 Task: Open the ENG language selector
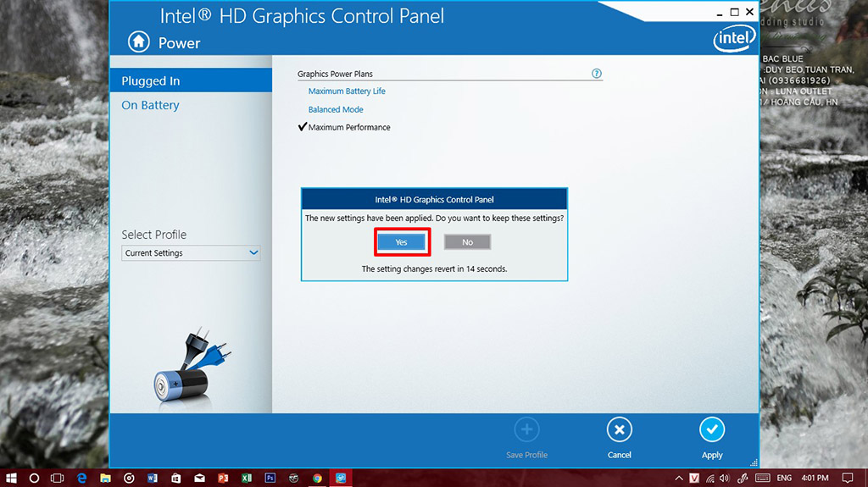coord(784,479)
